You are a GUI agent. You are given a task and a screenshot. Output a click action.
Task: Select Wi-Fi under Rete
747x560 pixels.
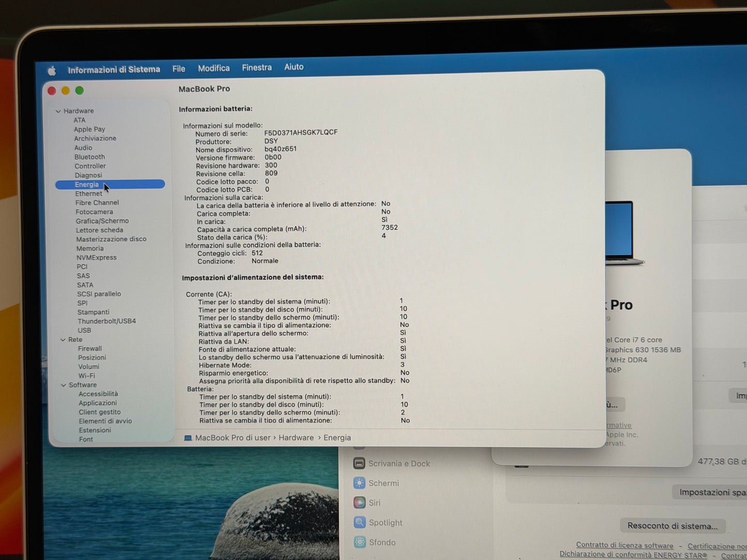point(87,376)
